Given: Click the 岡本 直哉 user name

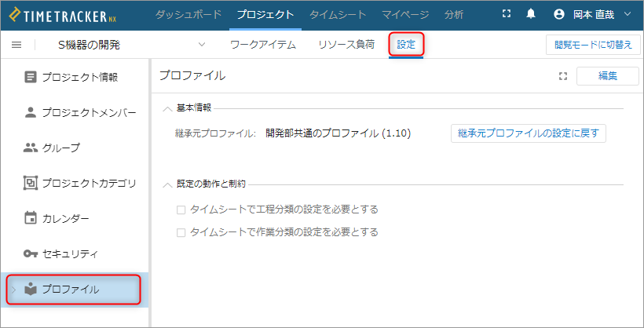Looking at the screenshot, I should 594,15.
